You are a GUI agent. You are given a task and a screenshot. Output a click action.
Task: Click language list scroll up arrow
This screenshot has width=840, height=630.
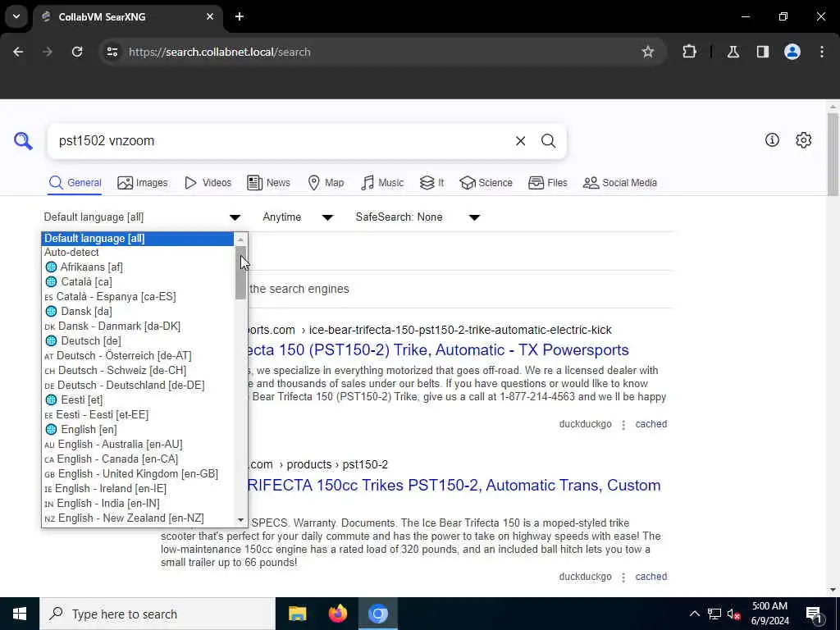[x=240, y=240]
